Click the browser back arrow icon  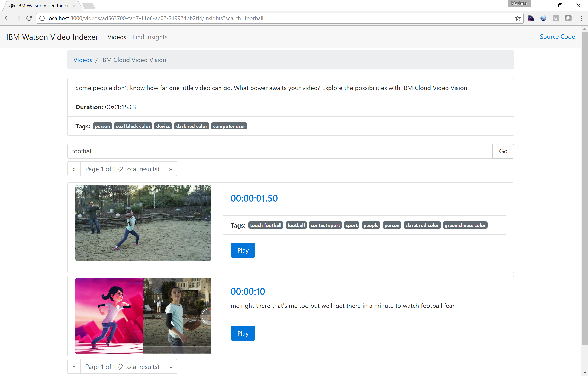click(x=7, y=18)
